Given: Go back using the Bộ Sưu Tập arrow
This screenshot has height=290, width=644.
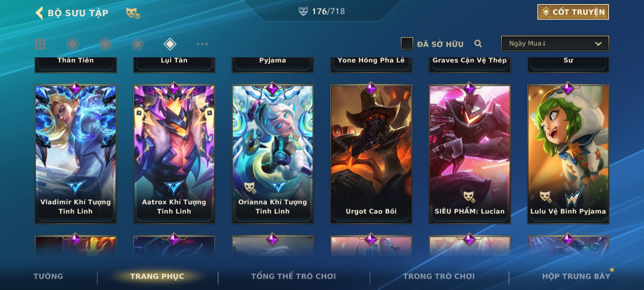Looking at the screenshot, I should [x=39, y=13].
